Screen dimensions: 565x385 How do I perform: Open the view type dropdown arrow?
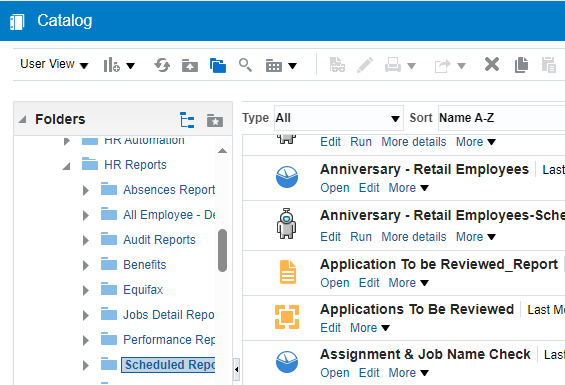(x=293, y=66)
